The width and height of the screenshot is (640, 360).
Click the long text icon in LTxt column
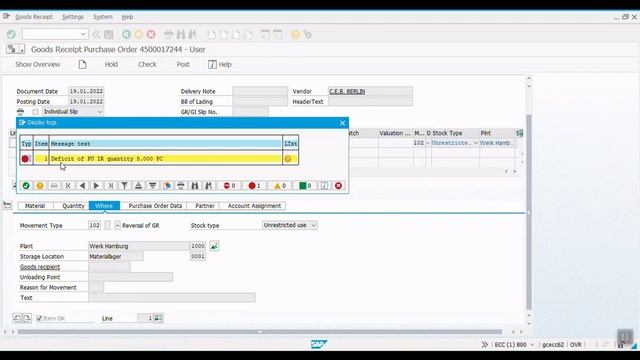[x=288, y=159]
